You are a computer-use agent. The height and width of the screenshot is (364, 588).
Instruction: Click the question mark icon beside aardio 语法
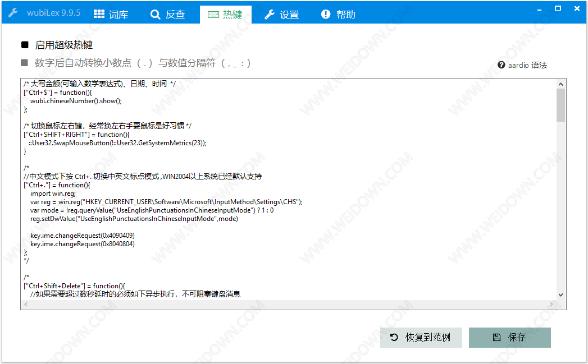point(501,65)
